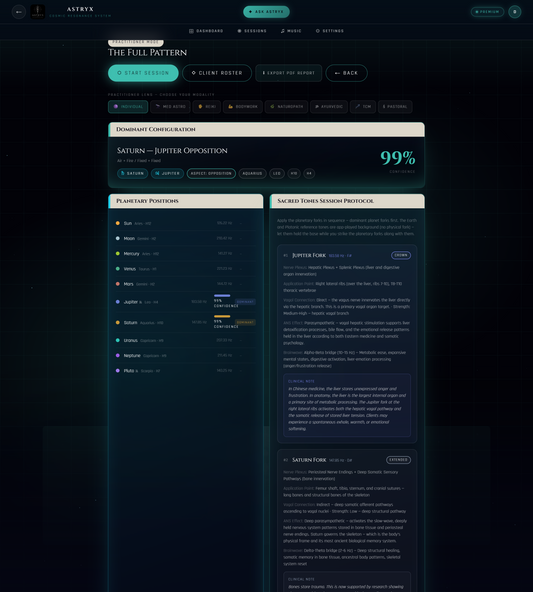Click the Jupiter confidence bar

click(222, 296)
